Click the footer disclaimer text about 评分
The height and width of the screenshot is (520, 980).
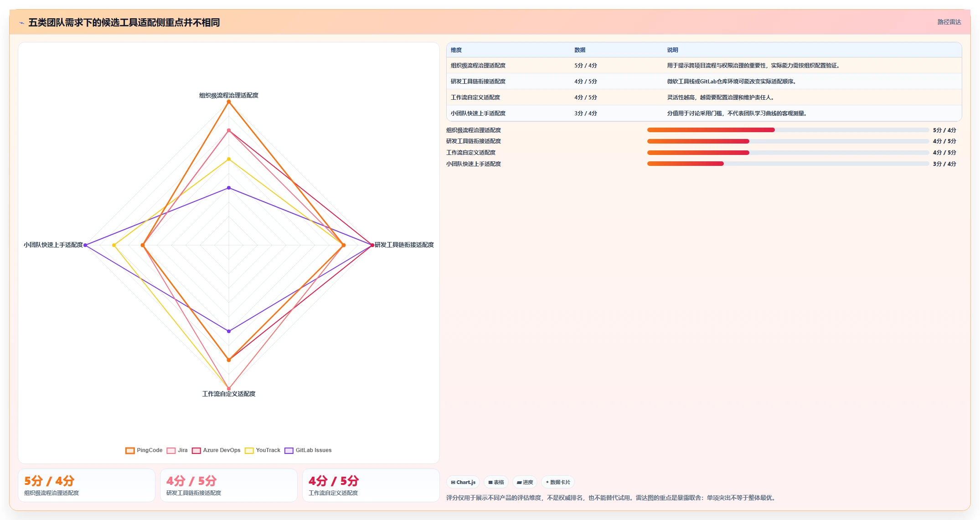pos(612,498)
